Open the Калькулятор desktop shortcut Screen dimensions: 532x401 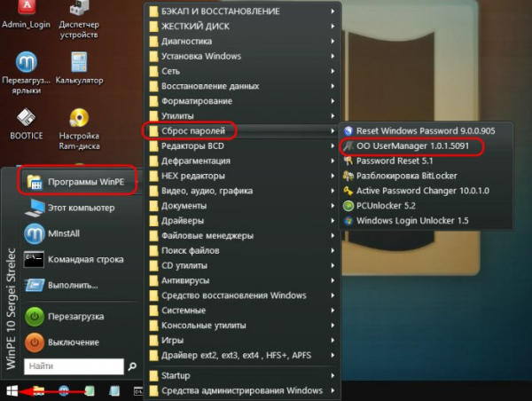(79, 64)
